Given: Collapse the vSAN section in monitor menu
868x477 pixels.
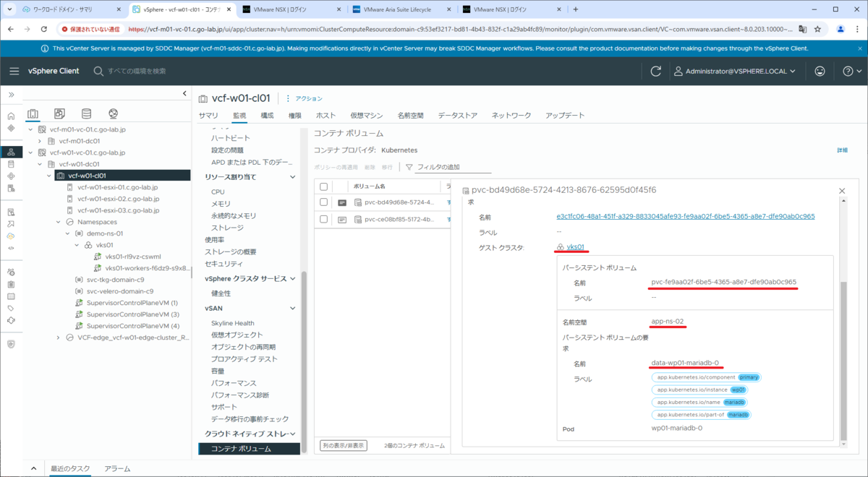Looking at the screenshot, I should (292, 308).
